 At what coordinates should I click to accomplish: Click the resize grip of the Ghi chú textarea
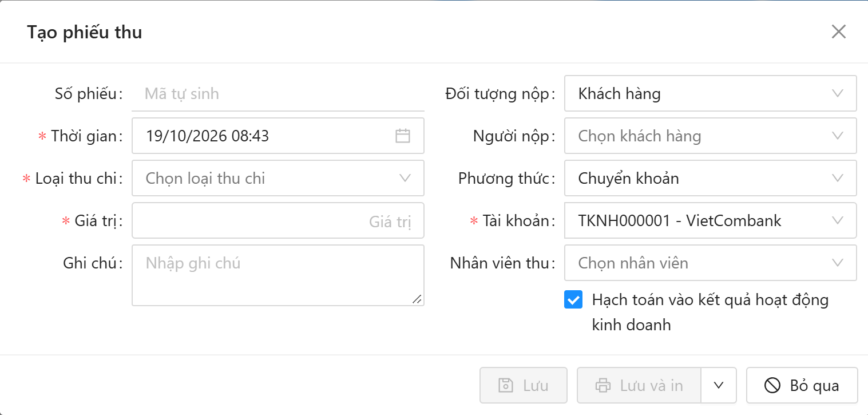pos(417,299)
